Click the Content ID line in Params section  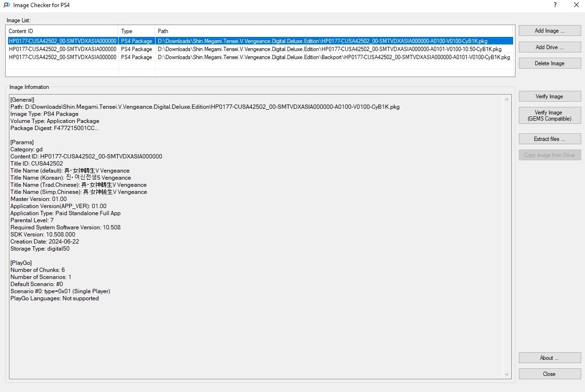click(x=86, y=157)
